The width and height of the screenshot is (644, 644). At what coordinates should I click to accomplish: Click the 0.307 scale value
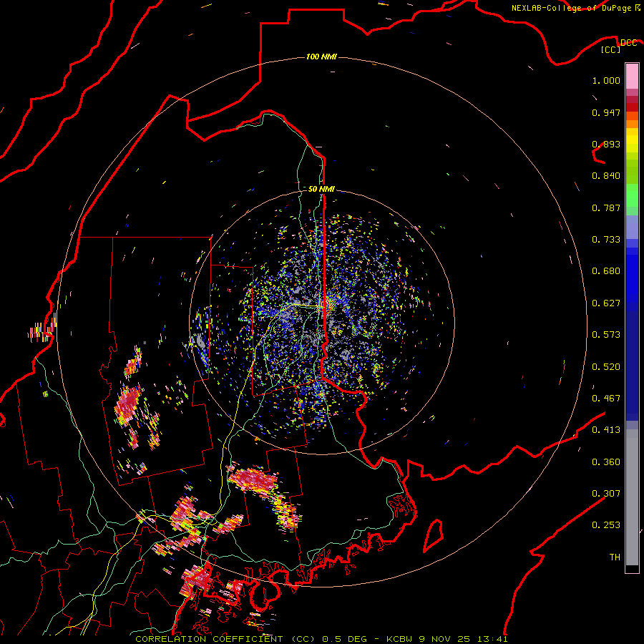[x=606, y=494]
